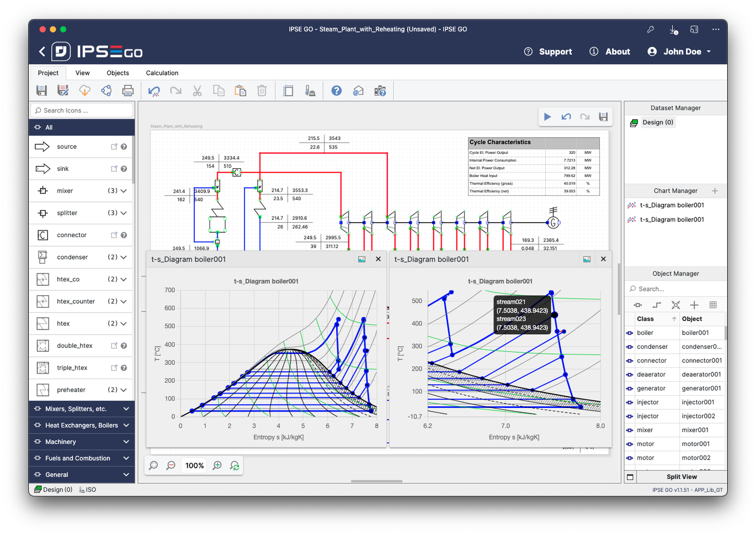756x534 pixels.
Task: Click the blue question mark help icon
Action: pyautogui.click(x=337, y=91)
